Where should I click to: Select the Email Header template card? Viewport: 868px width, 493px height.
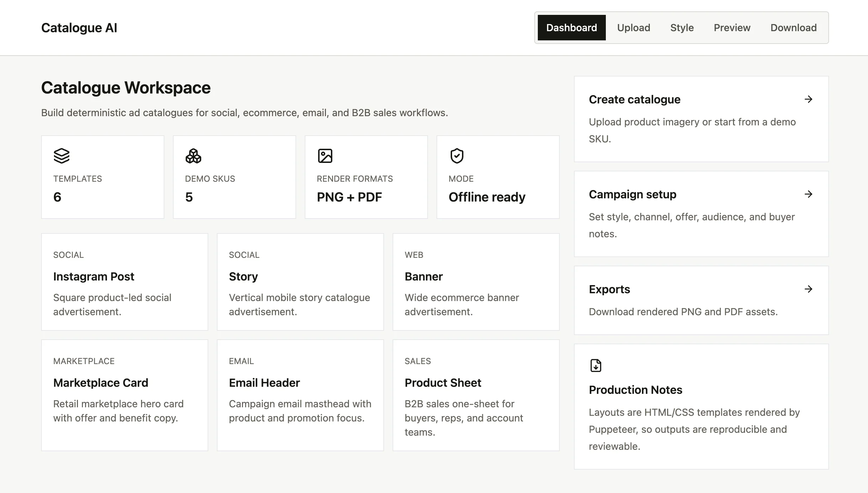tap(300, 395)
